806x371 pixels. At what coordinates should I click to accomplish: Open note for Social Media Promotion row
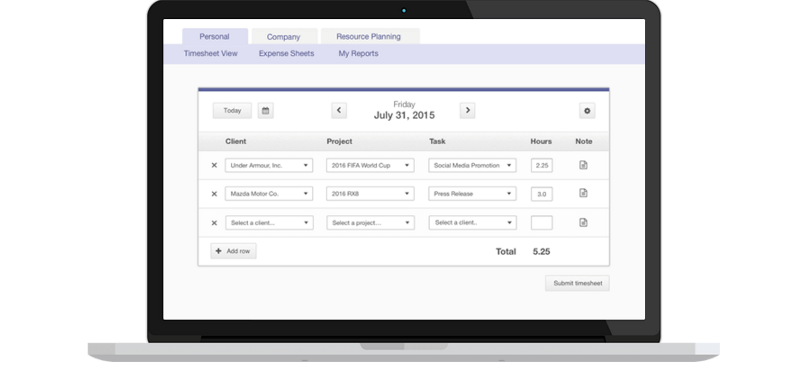[583, 165]
